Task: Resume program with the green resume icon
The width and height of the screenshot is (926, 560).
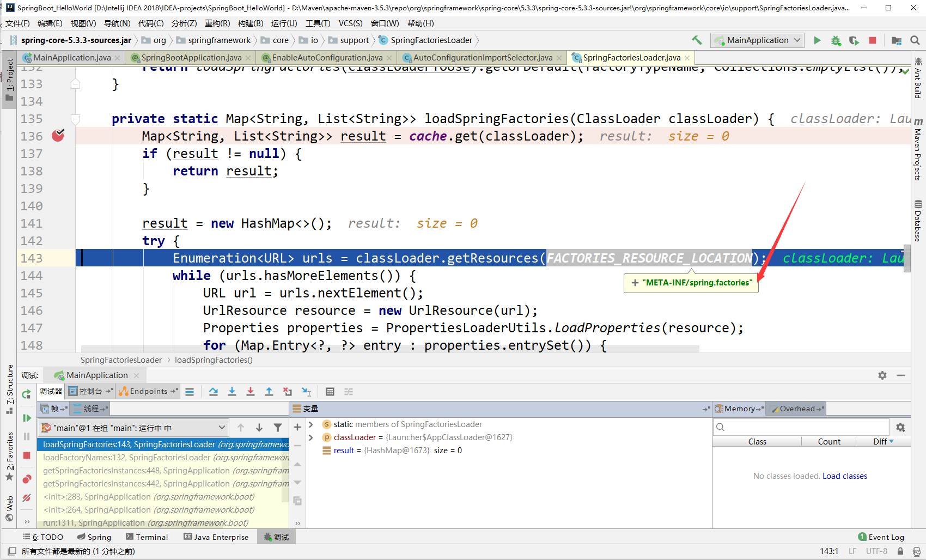Action: click(26, 418)
